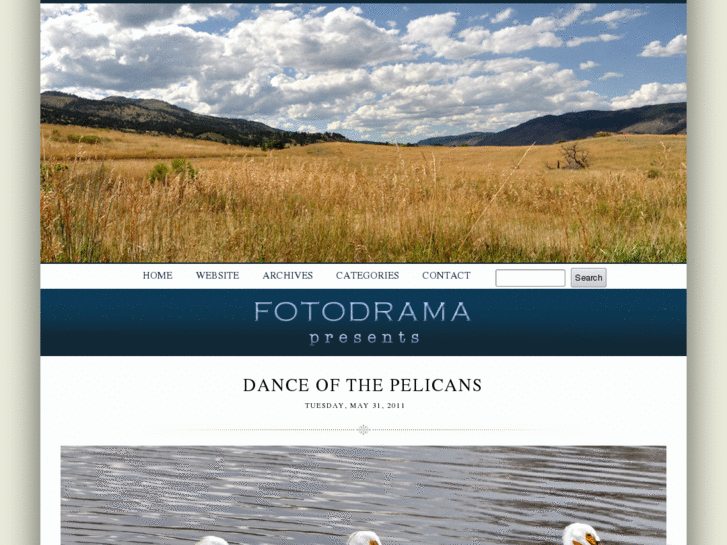
Task: Click the Tuesday, May 31, 2011 date
Action: coord(355,405)
